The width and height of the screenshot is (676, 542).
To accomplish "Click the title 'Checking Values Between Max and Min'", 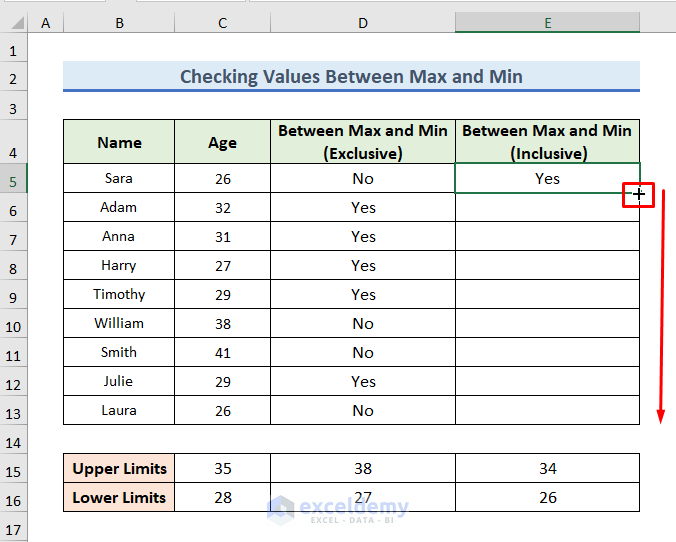I will click(351, 76).
